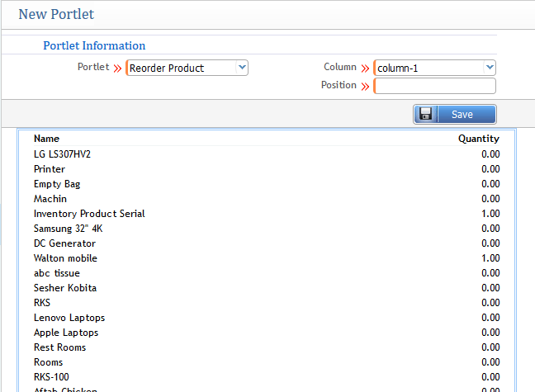Viewport: 535px width, 392px height.
Task: Select the Rest Rooms row
Action: (x=59, y=347)
